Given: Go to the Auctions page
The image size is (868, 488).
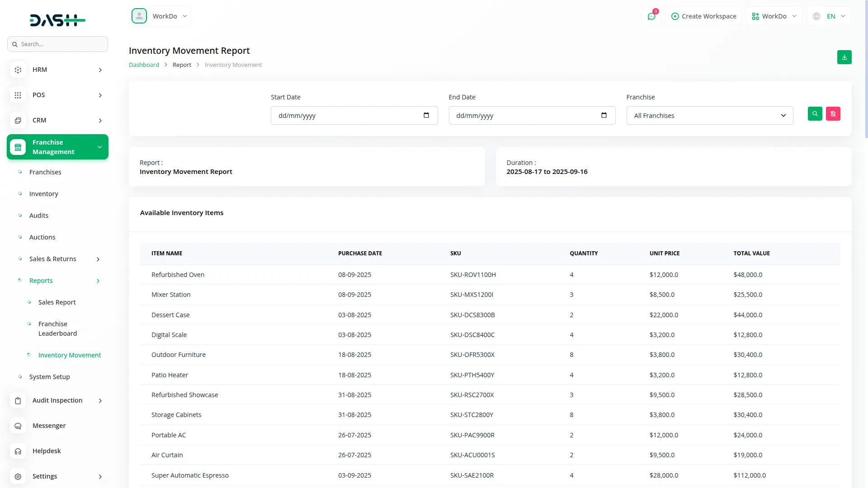Looking at the screenshot, I should (42, 237).
